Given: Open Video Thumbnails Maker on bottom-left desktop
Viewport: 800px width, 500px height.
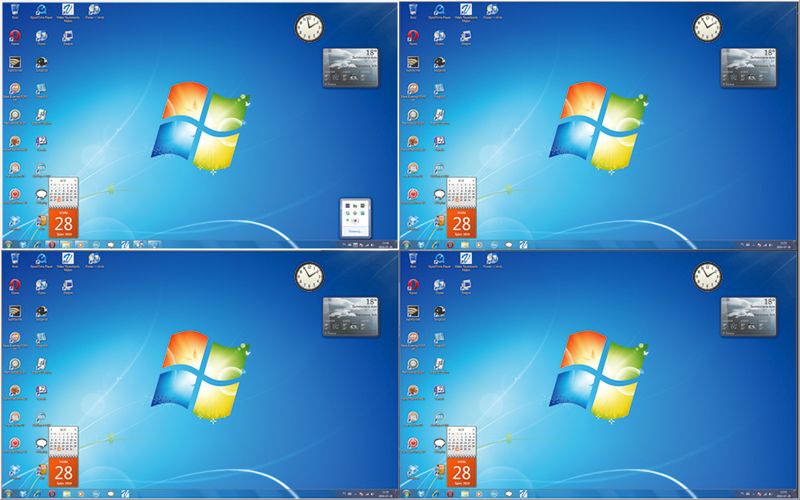Looking at the screenshot, I should [68, 261].
